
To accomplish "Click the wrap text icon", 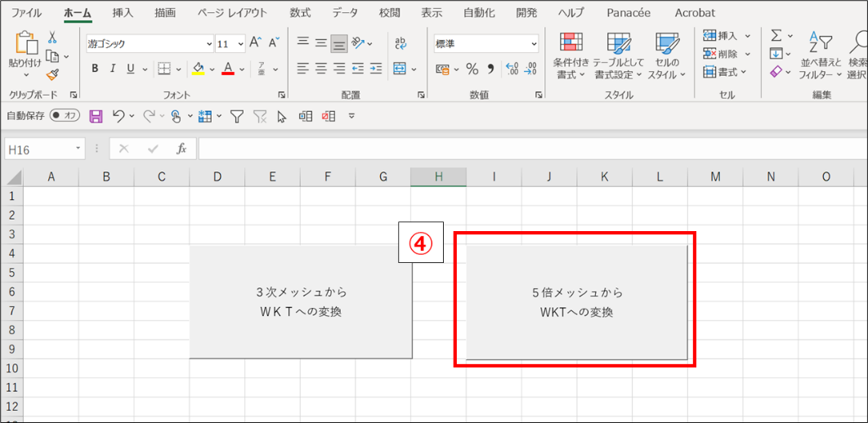I will coord(400,42).
